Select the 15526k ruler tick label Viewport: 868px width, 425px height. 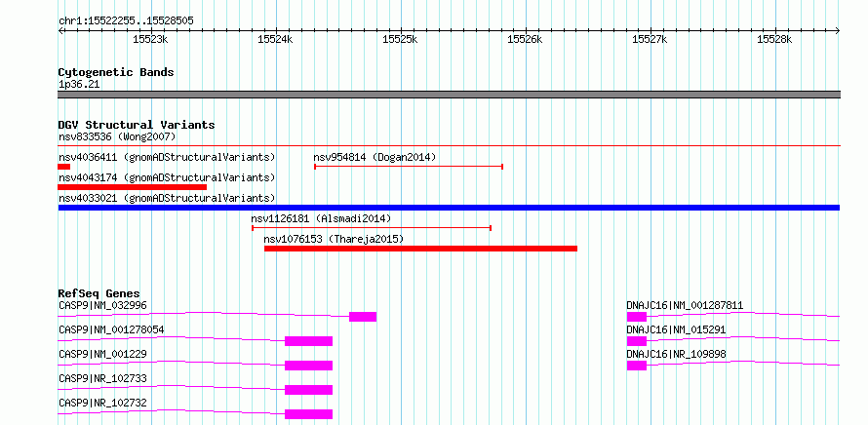pos(525,39)
